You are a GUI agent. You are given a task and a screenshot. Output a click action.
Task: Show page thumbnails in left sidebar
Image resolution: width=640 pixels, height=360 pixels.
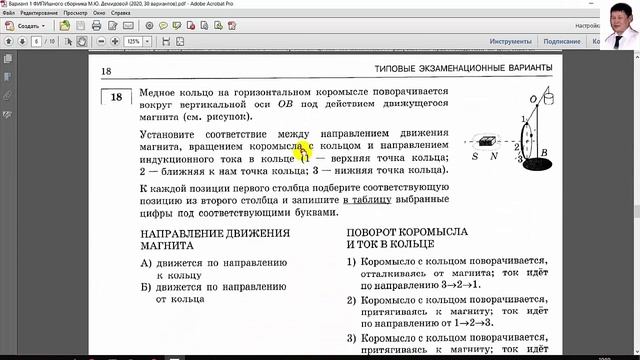(x=8, y=59)
